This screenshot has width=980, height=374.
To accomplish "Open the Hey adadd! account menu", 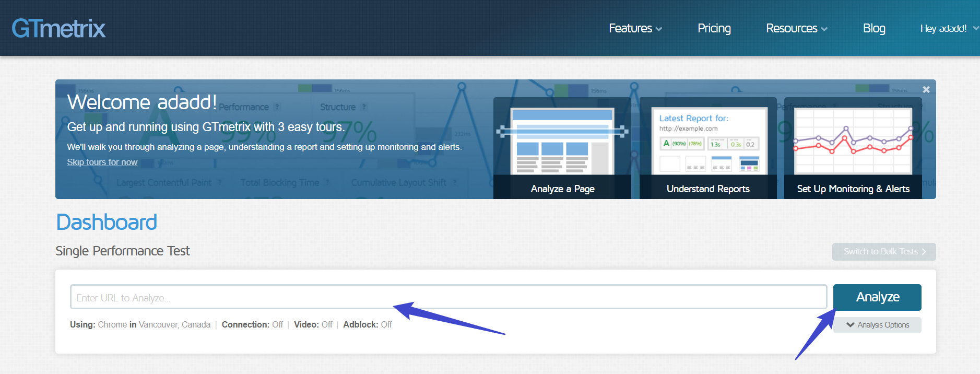I will tap(949, 28).
